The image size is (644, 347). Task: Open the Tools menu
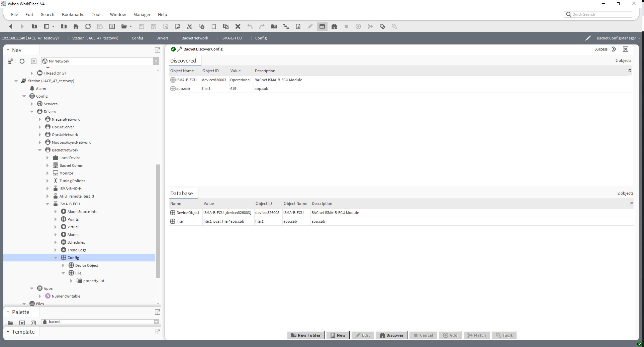pos(97,14)
